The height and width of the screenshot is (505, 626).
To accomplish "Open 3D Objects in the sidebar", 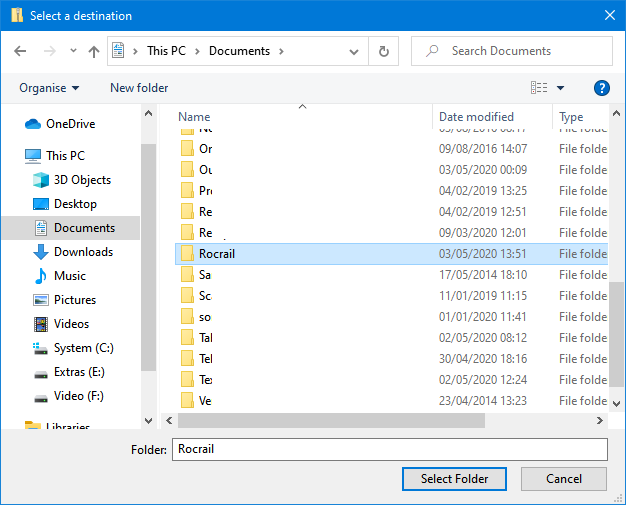I will pos(82,180).
